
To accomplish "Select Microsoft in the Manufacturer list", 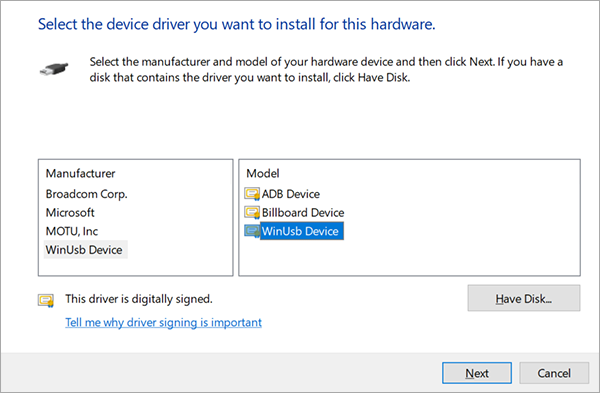I will (x=70, y=212).
